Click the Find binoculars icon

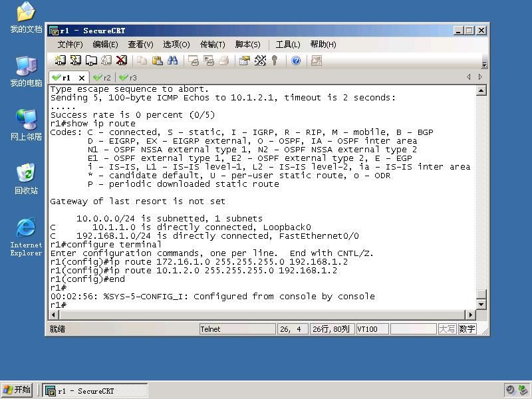pos(172,61)
